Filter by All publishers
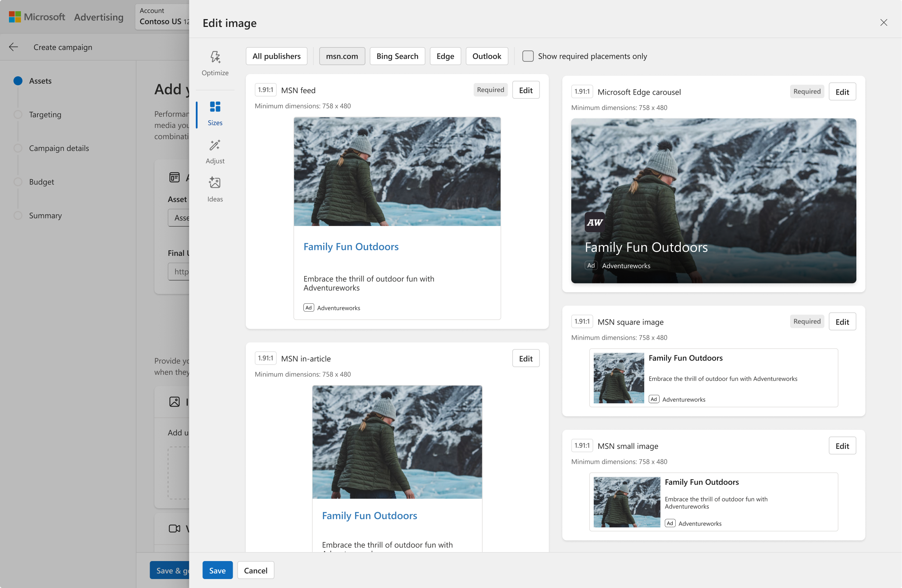The image size is (902, 588). 276,56
